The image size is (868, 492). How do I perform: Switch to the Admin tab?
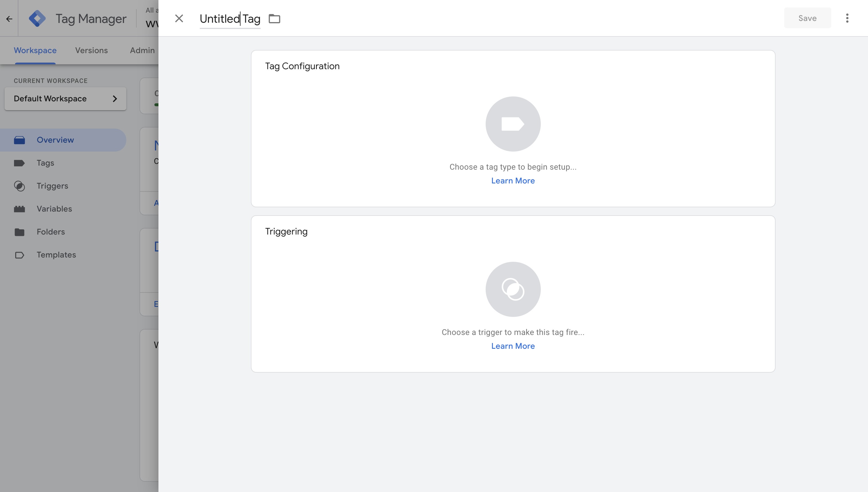pos(142,50)
